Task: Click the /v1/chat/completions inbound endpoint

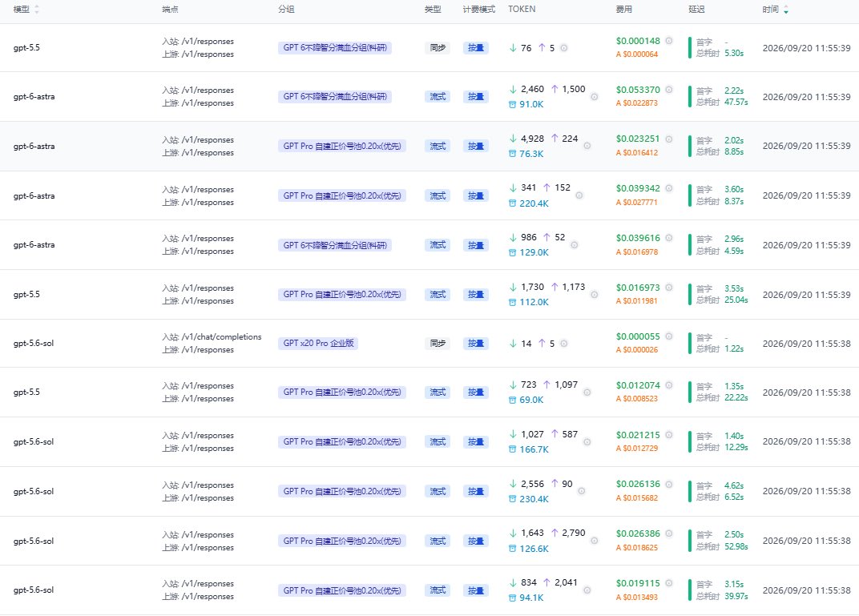Action: [221, 336]
